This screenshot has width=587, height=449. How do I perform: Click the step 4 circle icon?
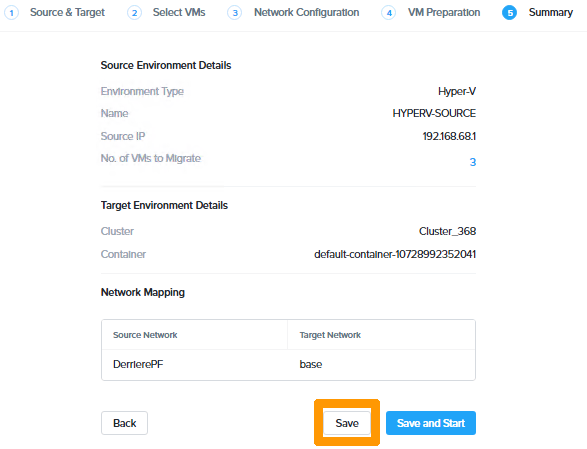pos(389,13)
